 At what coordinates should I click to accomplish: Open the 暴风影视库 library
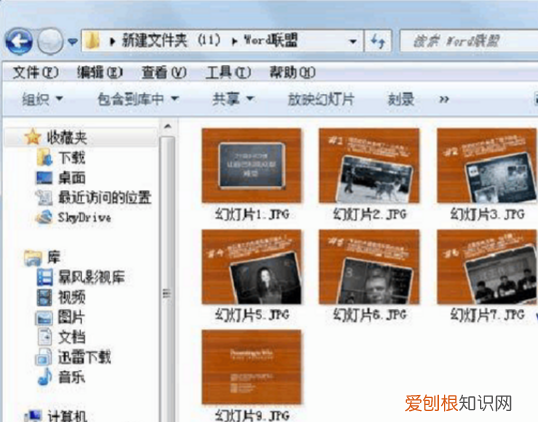point(91,277)
